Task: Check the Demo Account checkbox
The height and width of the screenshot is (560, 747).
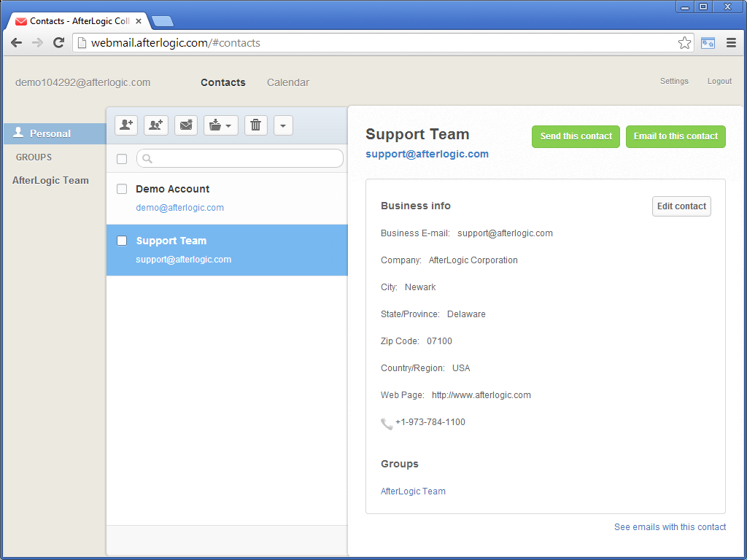Action: (x=122, y=189)
